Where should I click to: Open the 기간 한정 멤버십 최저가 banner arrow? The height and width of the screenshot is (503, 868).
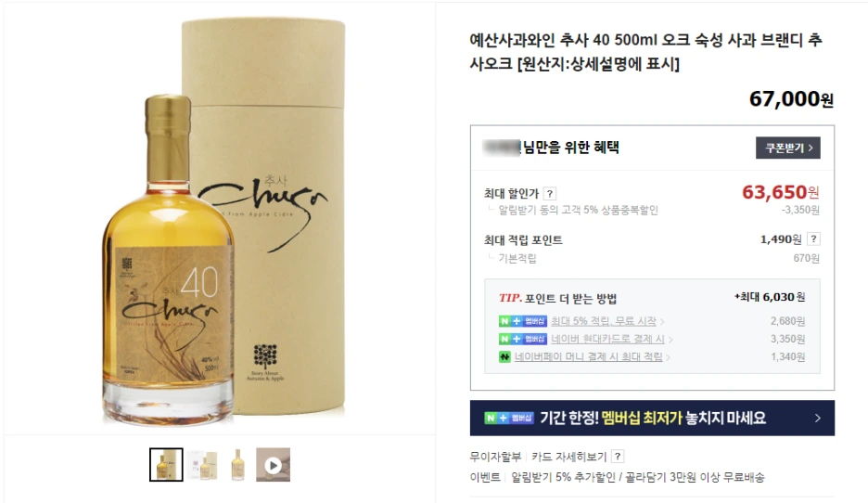818,419
